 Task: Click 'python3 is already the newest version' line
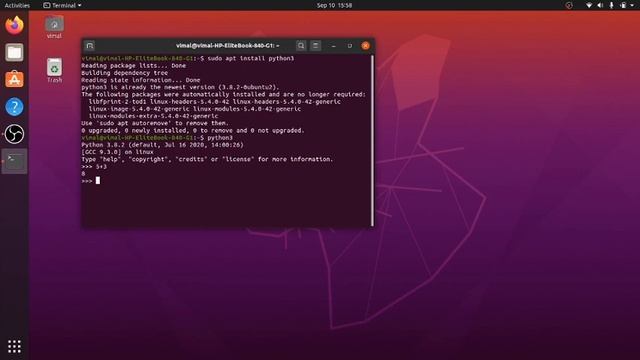pyautogui.click(x=180, y=87)
